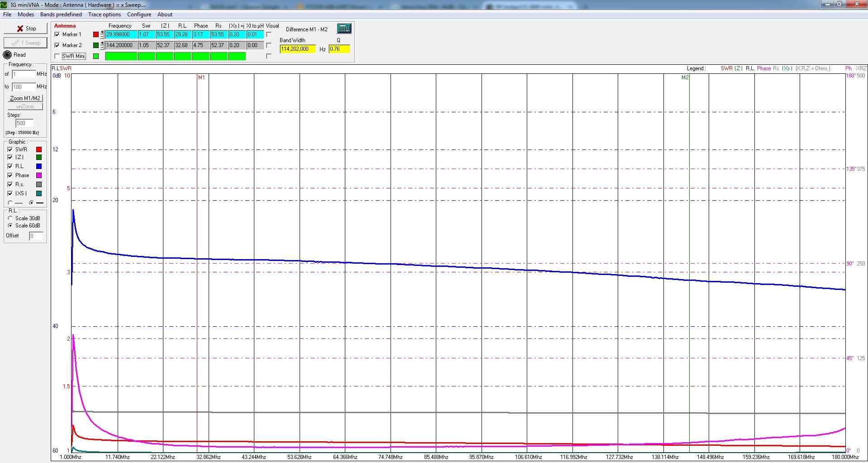
Task: Click the unZoom button
Action: click(x=25, y=106)
